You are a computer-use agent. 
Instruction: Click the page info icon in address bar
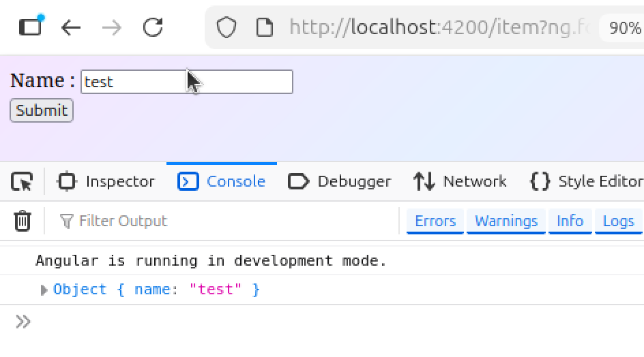coord(264,27)
